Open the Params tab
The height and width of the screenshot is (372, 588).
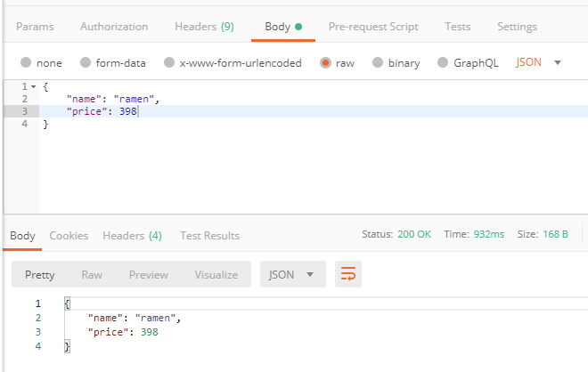(35, 27)
